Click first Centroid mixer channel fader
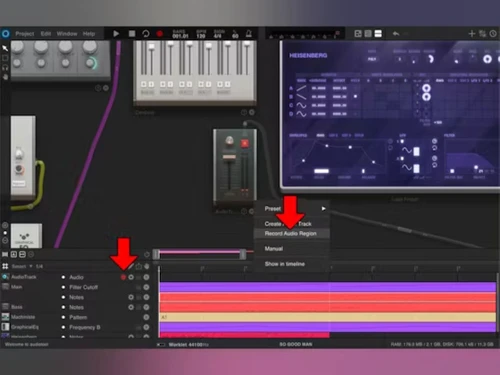The image size is (500, 375). (152, 47)
